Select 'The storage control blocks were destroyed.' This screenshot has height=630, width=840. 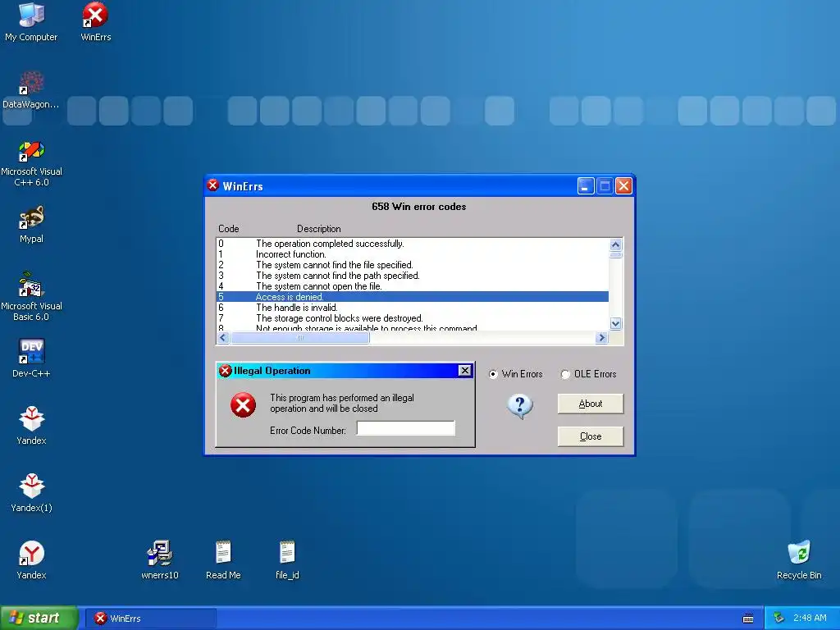(x=413, y=318)
